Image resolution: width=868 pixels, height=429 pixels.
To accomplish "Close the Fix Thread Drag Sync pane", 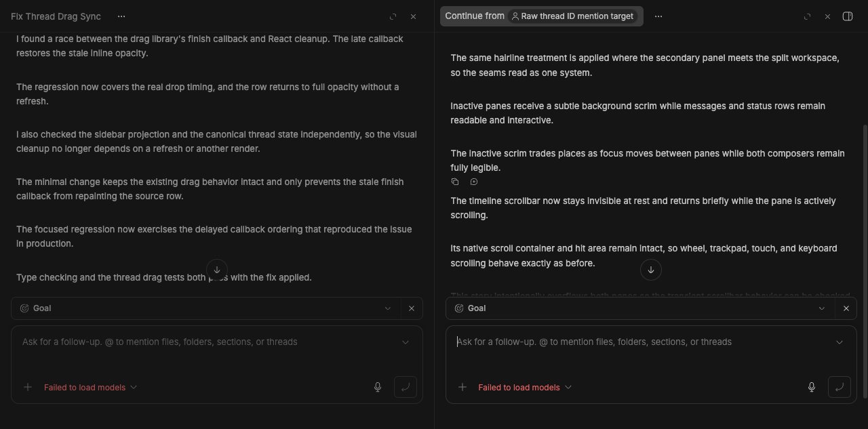I will click(x=413, y=16).
